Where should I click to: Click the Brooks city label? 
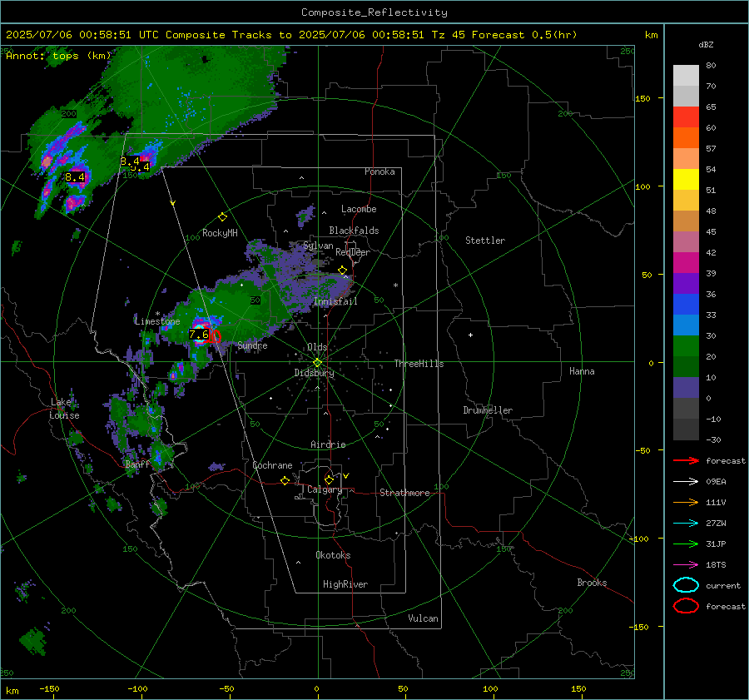592,583
